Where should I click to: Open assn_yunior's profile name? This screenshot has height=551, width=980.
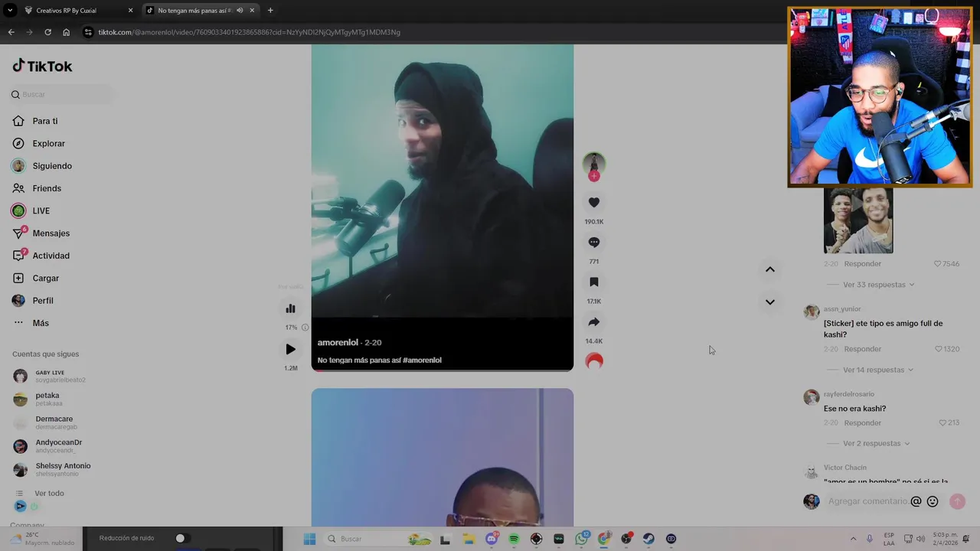click(x=842, y=309)
